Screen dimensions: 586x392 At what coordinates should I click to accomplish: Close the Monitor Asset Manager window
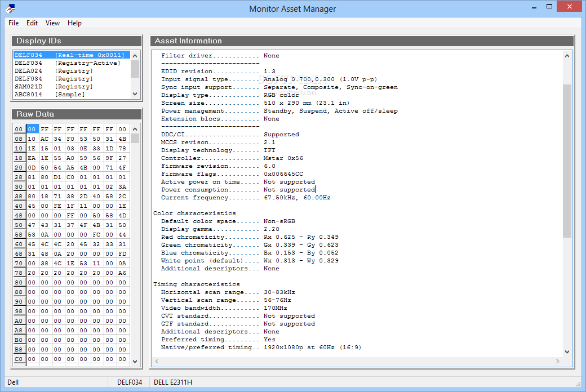click(x=569, y=6)
